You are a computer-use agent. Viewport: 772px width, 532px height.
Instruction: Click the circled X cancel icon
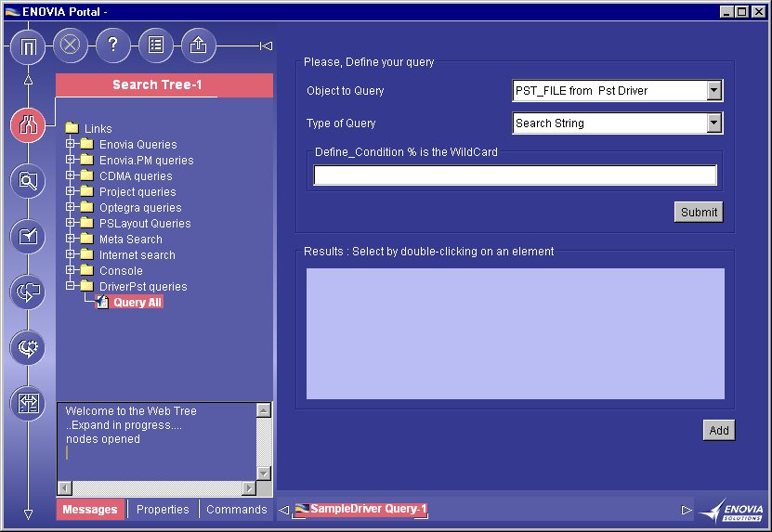click(x=70, y=45)
